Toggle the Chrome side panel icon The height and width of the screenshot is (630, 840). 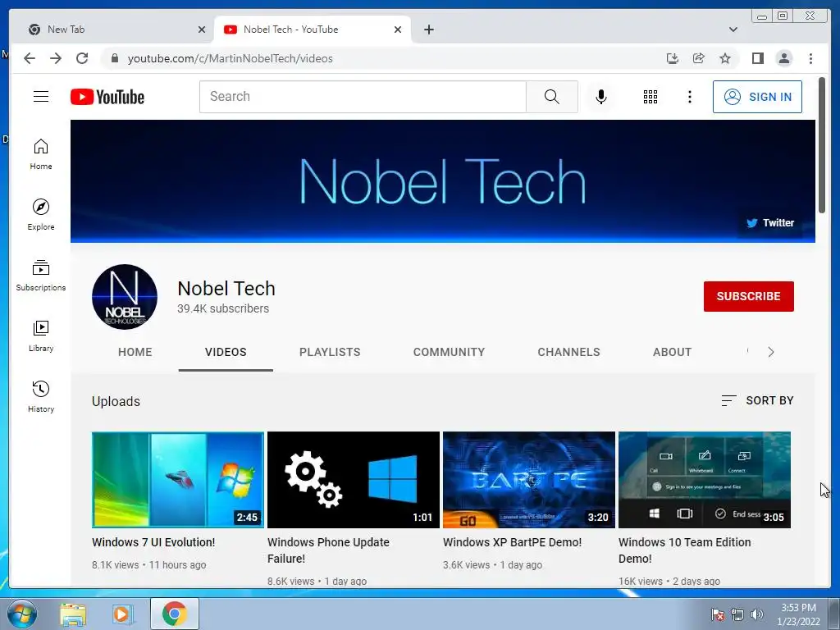(757, 58)
